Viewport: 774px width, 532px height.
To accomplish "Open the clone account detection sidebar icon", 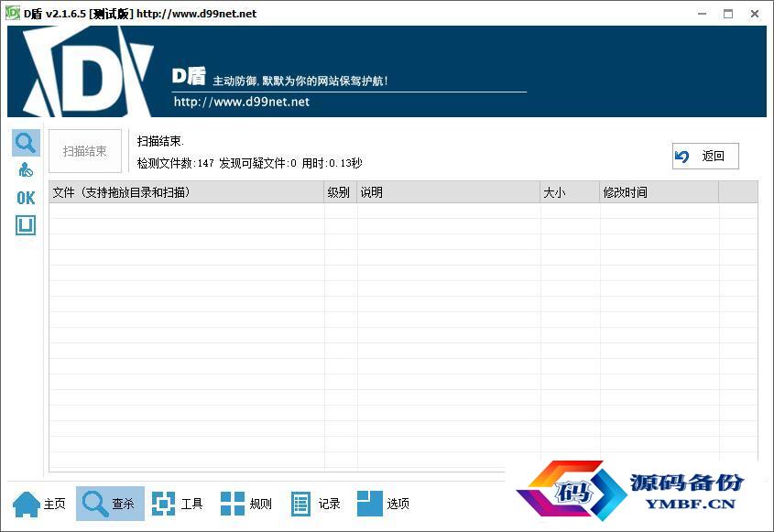I will (x=26, y=169).
